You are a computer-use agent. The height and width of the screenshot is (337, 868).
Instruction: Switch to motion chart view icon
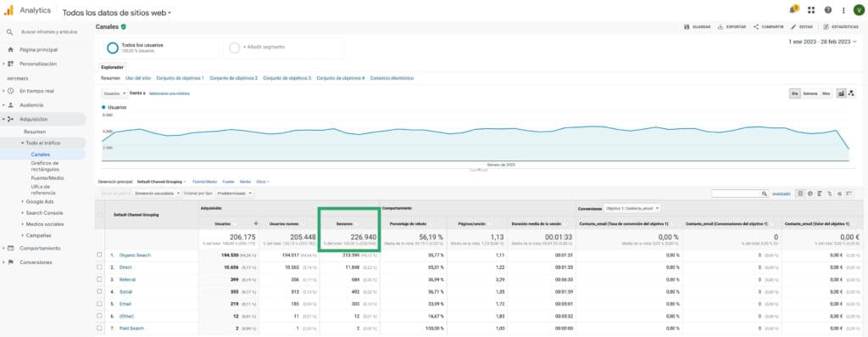click(851, 93)
